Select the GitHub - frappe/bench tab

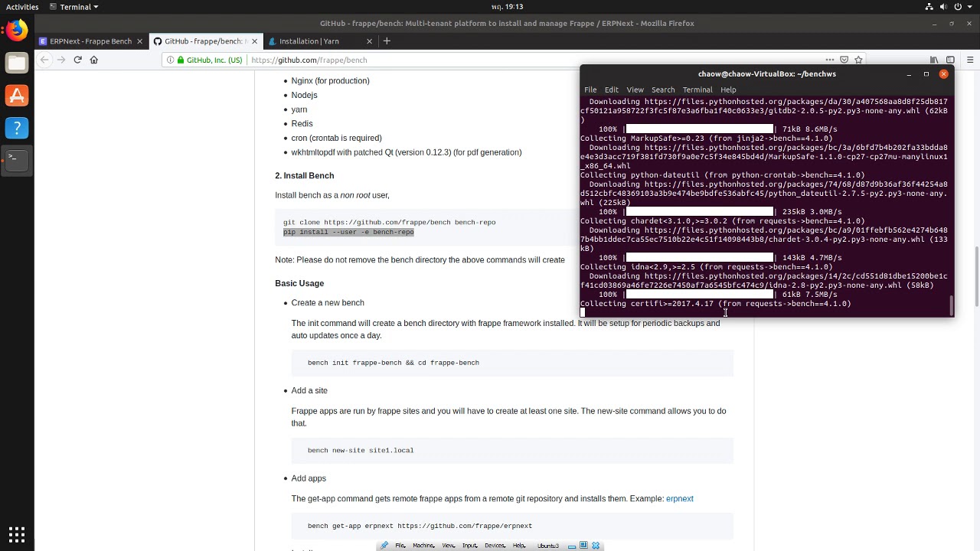point(205,41)
